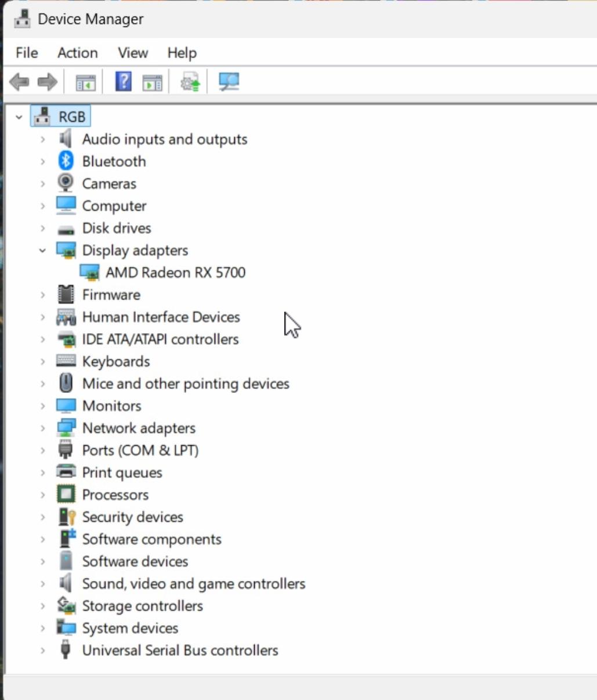Select the Processors category icon

[x=66, y=495]
